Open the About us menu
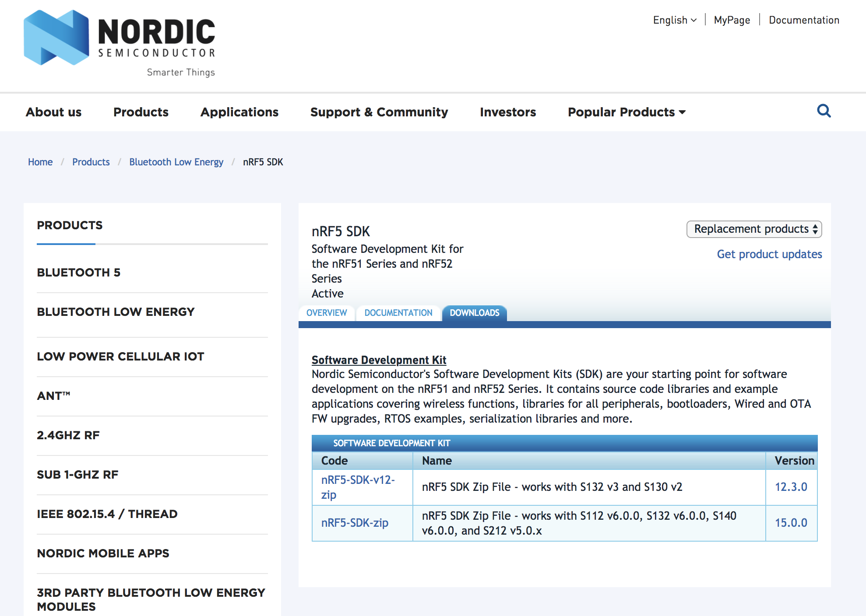866x616 pixels. [x=53, y=112]
